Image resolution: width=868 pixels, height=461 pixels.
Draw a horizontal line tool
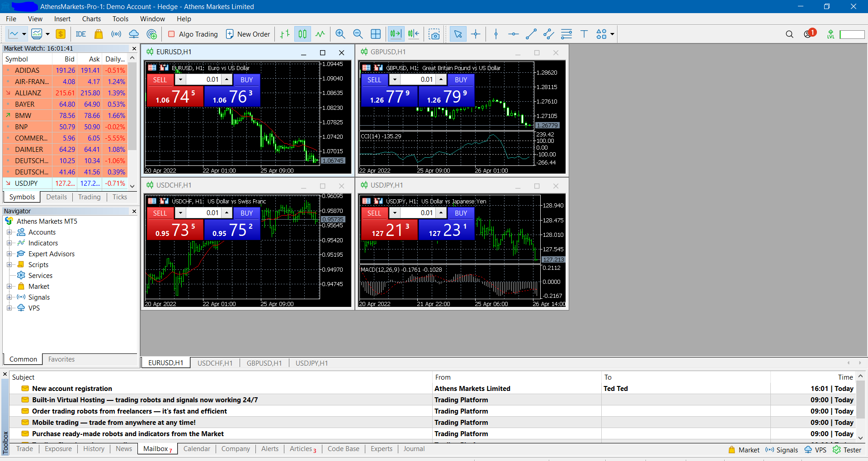click(x=514, y=34)
